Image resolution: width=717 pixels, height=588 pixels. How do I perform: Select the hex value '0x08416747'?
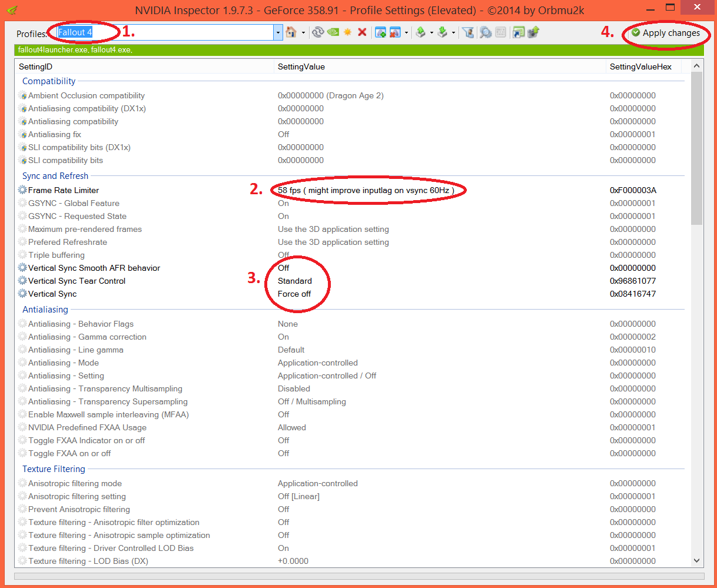(633, 294)
